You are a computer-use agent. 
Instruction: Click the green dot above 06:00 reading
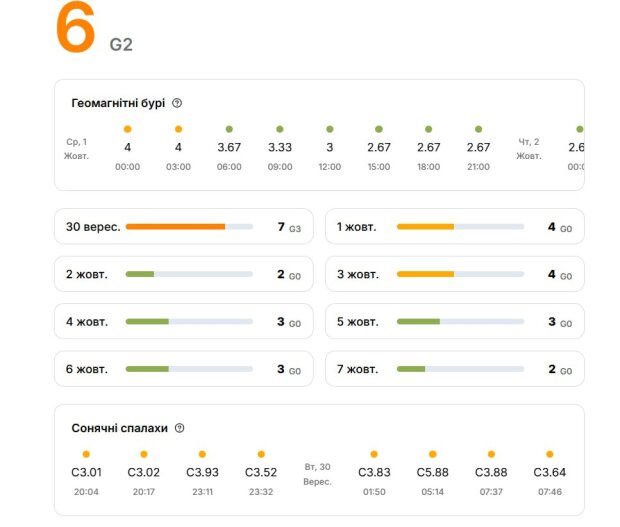[x=229, y=129]
